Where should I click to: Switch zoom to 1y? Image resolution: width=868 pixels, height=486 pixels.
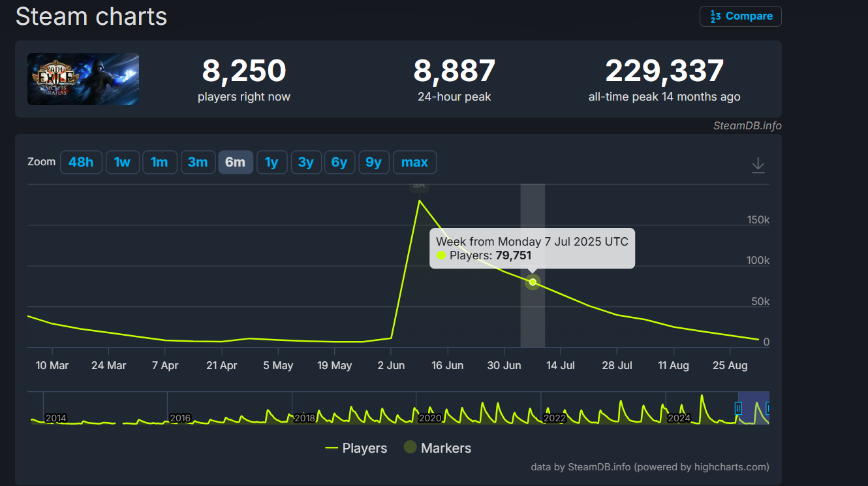click(271, 163)
